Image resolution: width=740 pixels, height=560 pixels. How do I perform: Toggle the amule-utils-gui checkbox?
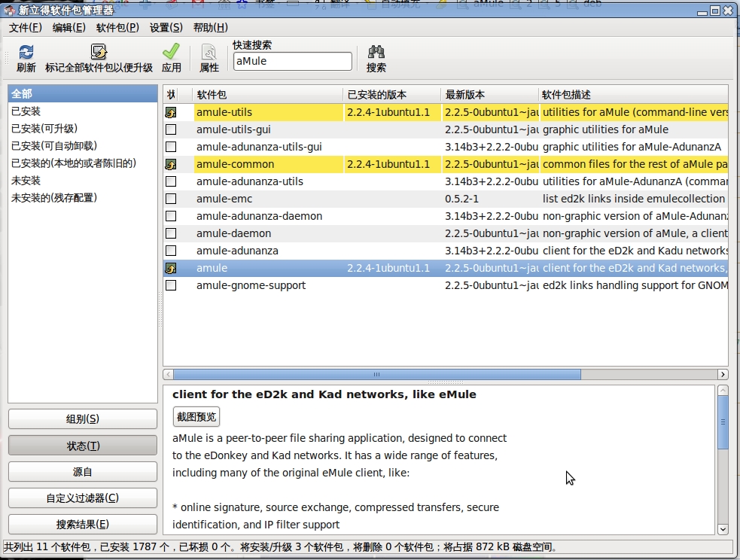(x=171, y=129)
